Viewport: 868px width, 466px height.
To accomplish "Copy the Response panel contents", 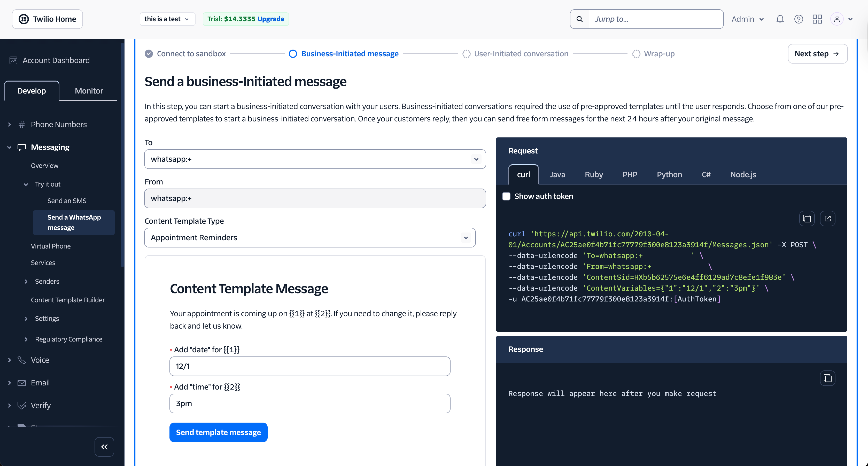I will point(828,378).
